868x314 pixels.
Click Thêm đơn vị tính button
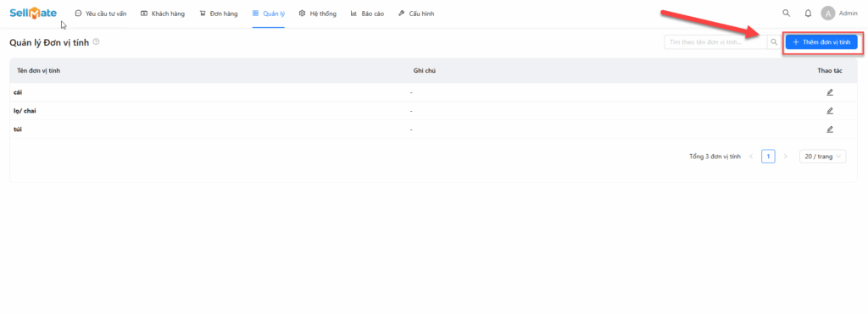[821, 42]
